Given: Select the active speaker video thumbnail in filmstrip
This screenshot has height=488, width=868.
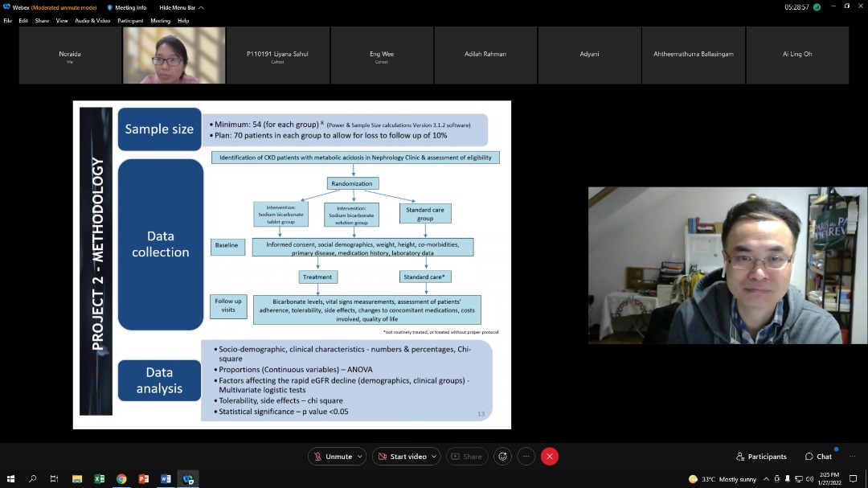Looking at the screenshot, I should pos(174,55).
